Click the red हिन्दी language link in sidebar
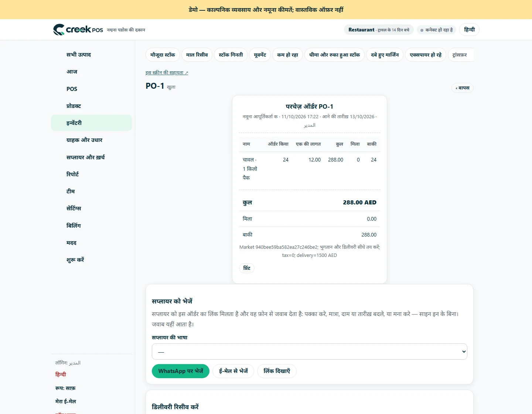This screenshot has width=532, height=414. (x=61, y=374)
